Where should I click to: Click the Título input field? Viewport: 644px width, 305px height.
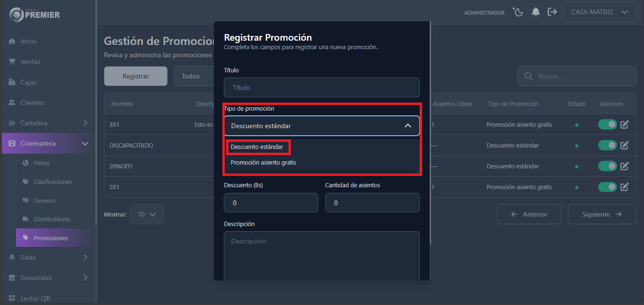[322, 87]
